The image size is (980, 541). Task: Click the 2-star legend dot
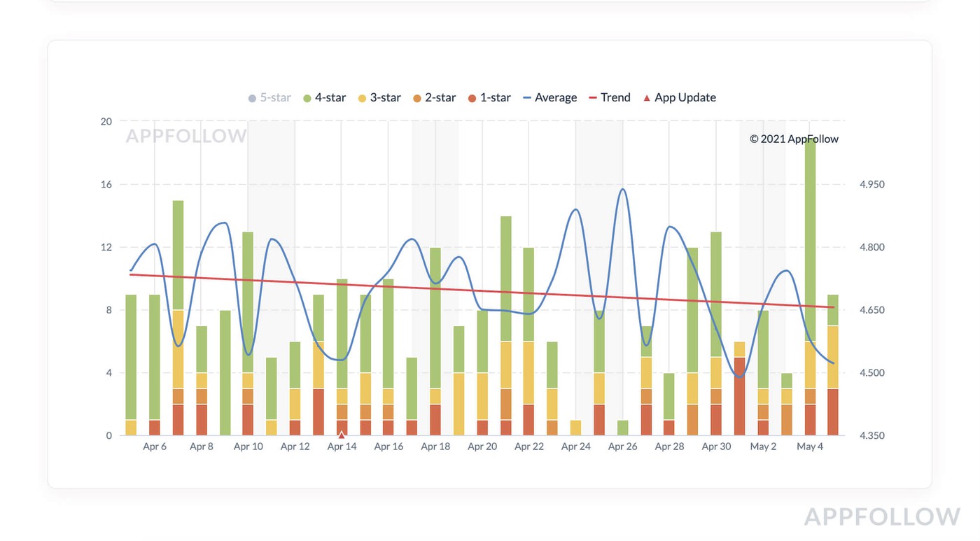(x=416, y=98)
